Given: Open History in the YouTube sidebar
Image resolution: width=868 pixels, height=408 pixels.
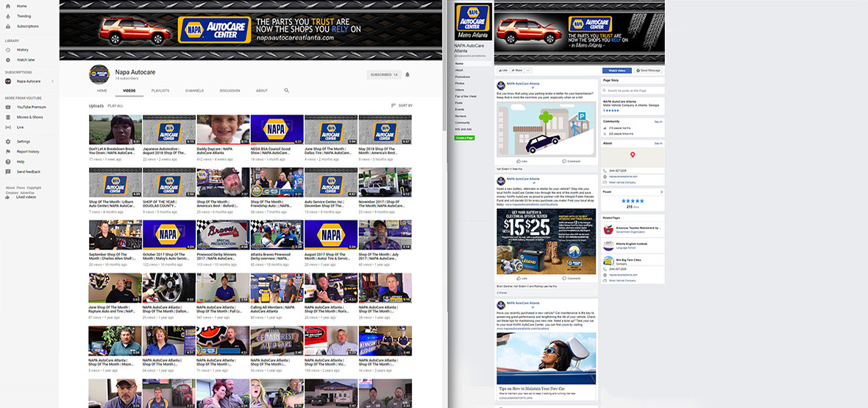Looking at the screenshot, I should (x=8, y=49).
